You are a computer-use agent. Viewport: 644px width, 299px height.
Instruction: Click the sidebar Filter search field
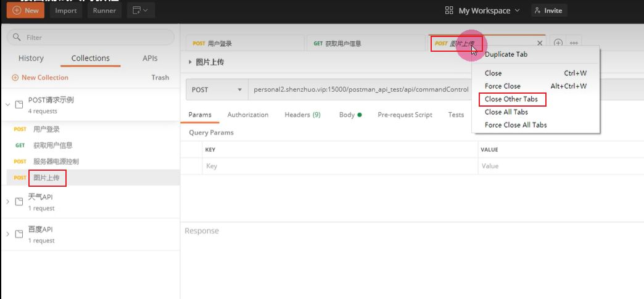90,38
